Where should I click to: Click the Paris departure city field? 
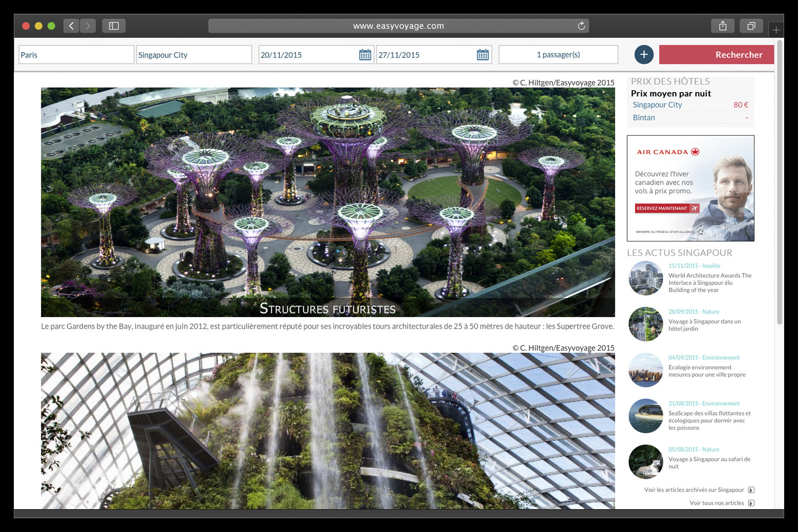(x=76, y=55)
